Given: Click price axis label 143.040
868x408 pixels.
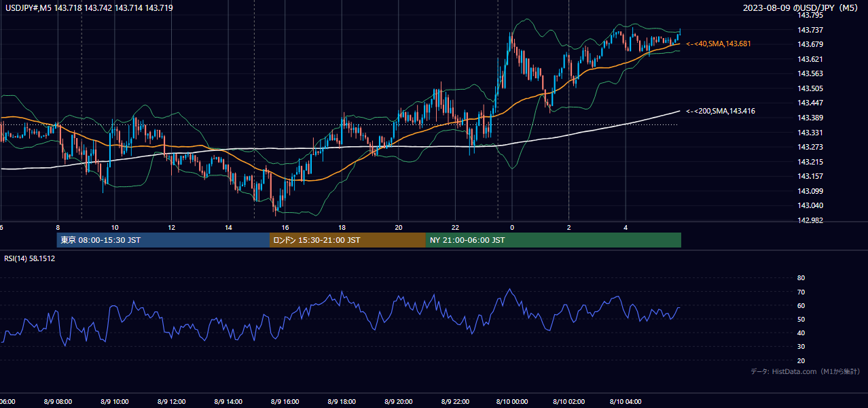Looking at the screenshot, I should (810, 205).
